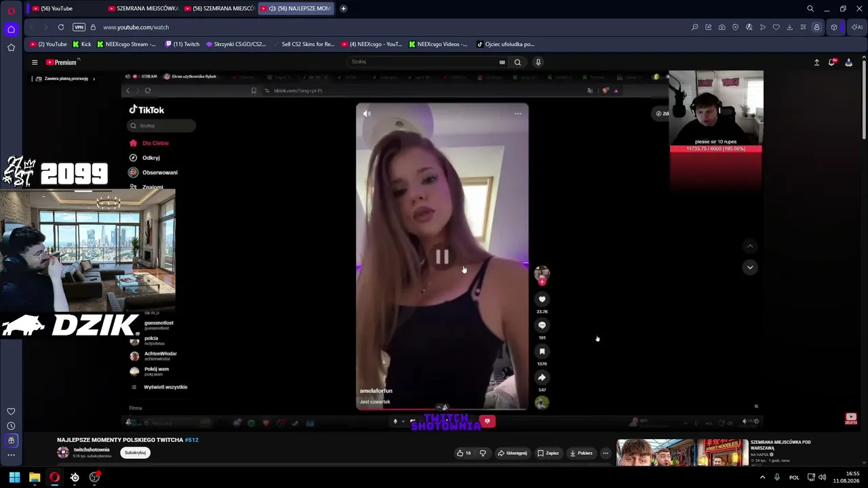The height and width of the screenshot is (488, 868).
Task: Toggle the Opera VPN badge
Action: click(79, 27)
